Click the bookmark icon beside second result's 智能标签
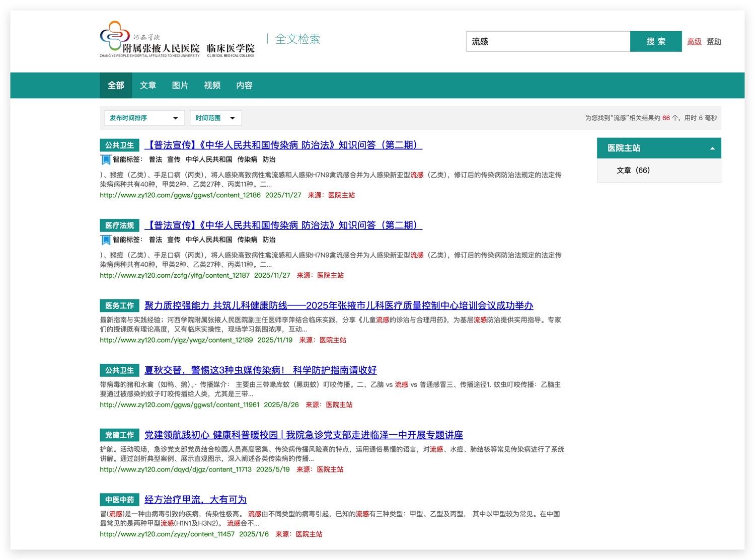 pos(106,239)
